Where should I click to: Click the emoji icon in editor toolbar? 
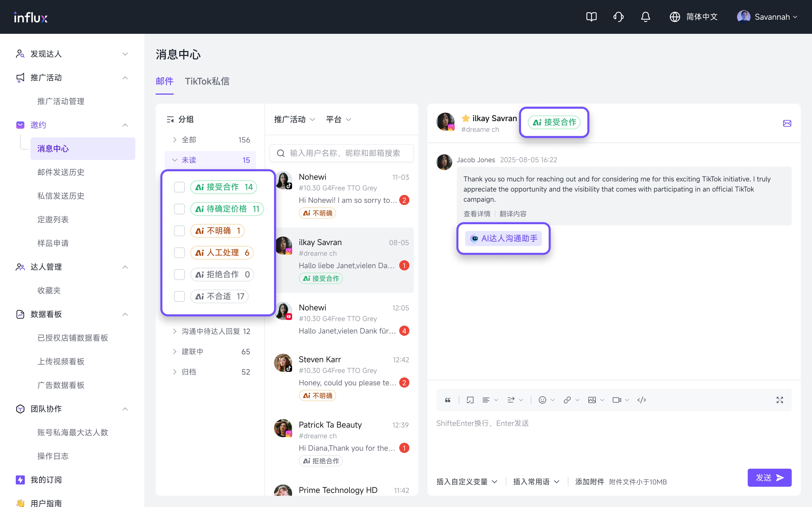click(542, 400)
